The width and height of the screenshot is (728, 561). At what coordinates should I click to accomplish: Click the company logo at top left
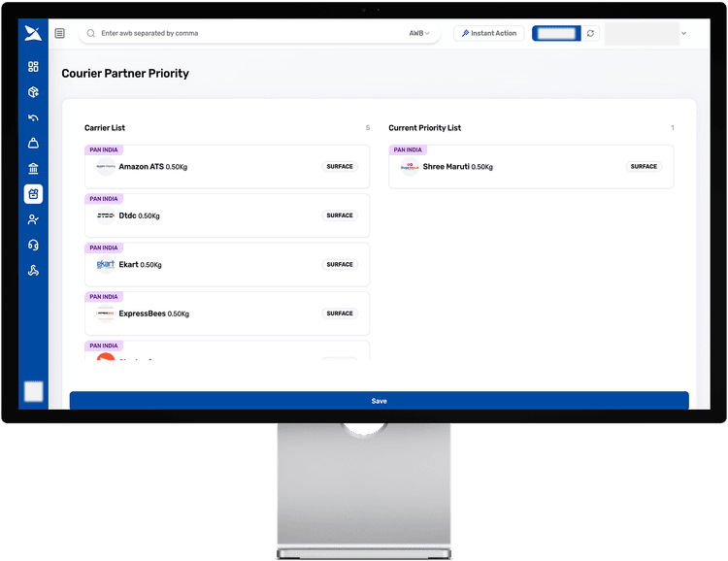click(x=33, y=33)
